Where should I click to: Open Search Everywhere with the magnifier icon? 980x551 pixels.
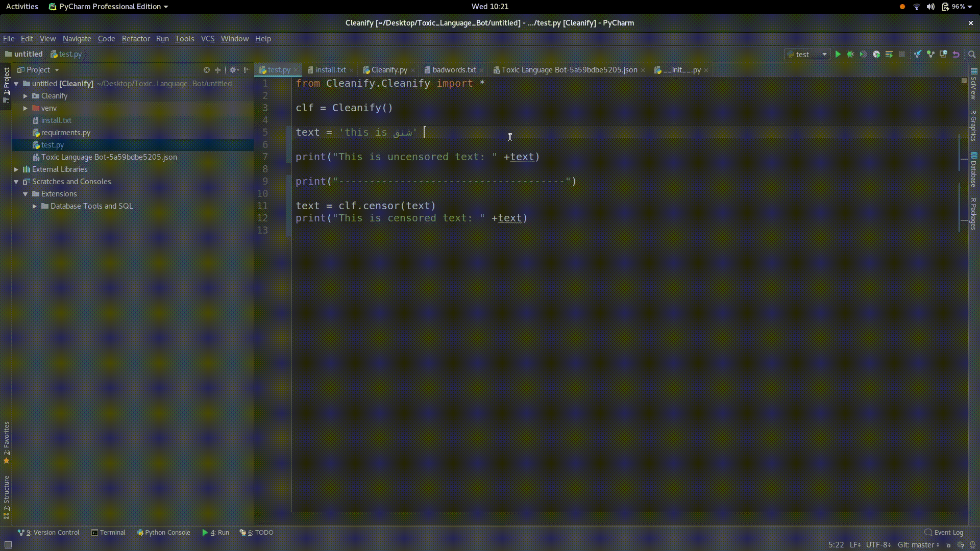pyautogui.click(x=972, y=54)
